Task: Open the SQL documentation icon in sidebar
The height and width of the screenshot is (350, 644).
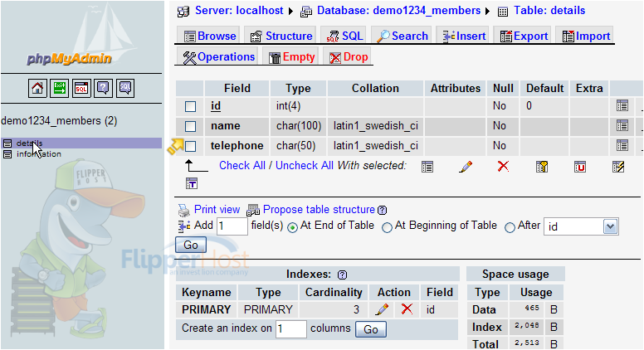Action: (125, 88)
